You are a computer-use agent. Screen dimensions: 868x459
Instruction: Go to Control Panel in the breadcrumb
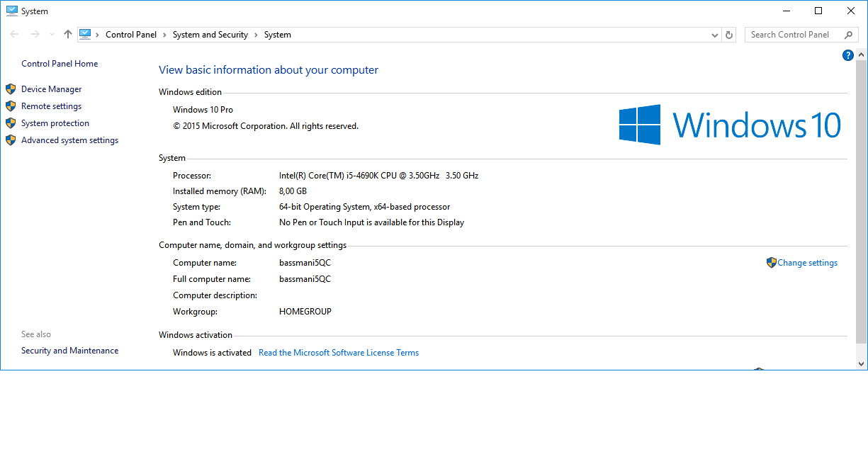(131, 35)
